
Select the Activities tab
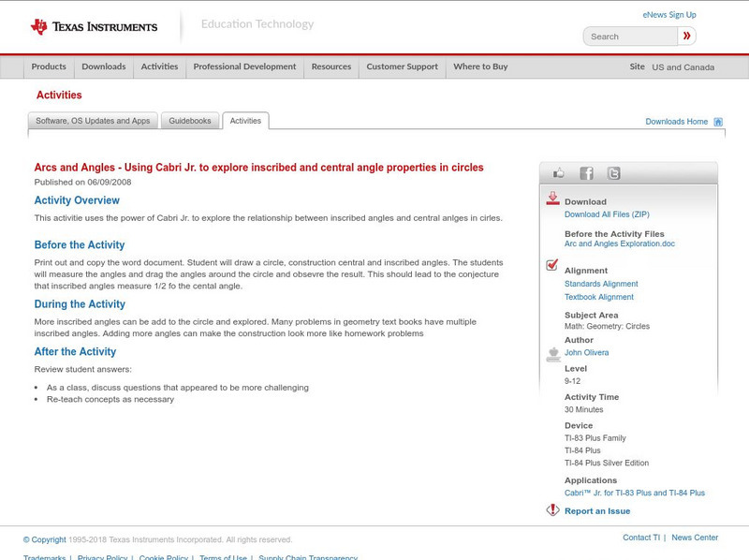pos(245,121)
